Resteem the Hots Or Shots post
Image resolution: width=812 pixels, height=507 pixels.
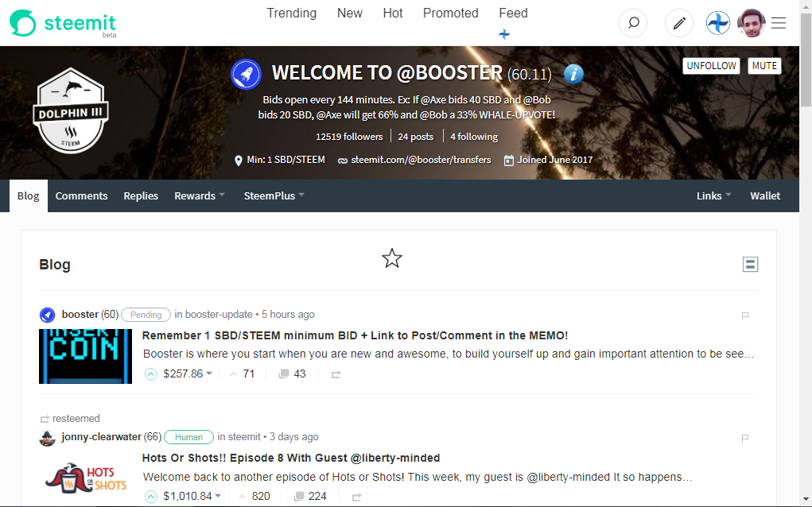(x=356, y=497)
